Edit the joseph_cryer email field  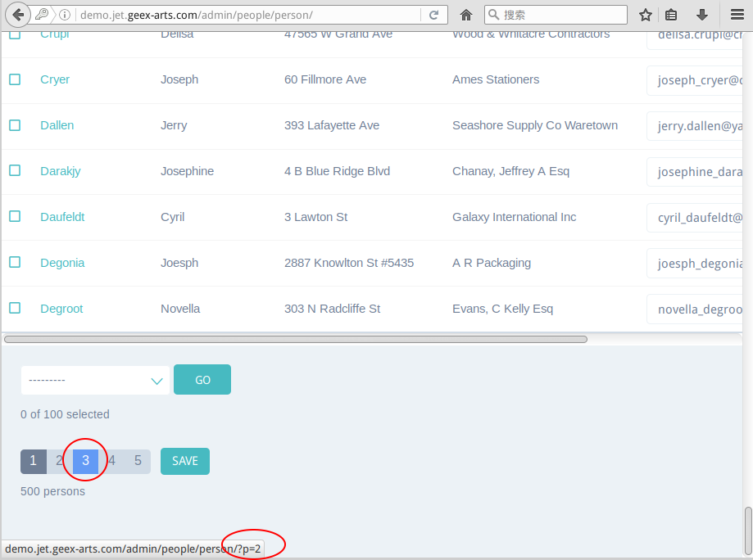coord(695,80)
